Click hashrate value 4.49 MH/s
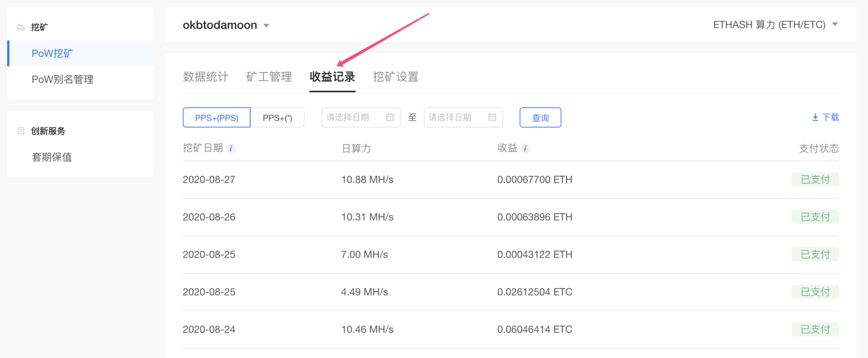Screen dimensions: 868x358 pyautogui.click(x=364, y=292)
